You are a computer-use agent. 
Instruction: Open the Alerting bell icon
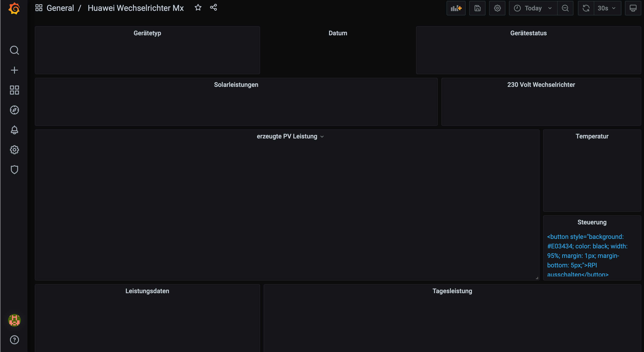(14, 130)
